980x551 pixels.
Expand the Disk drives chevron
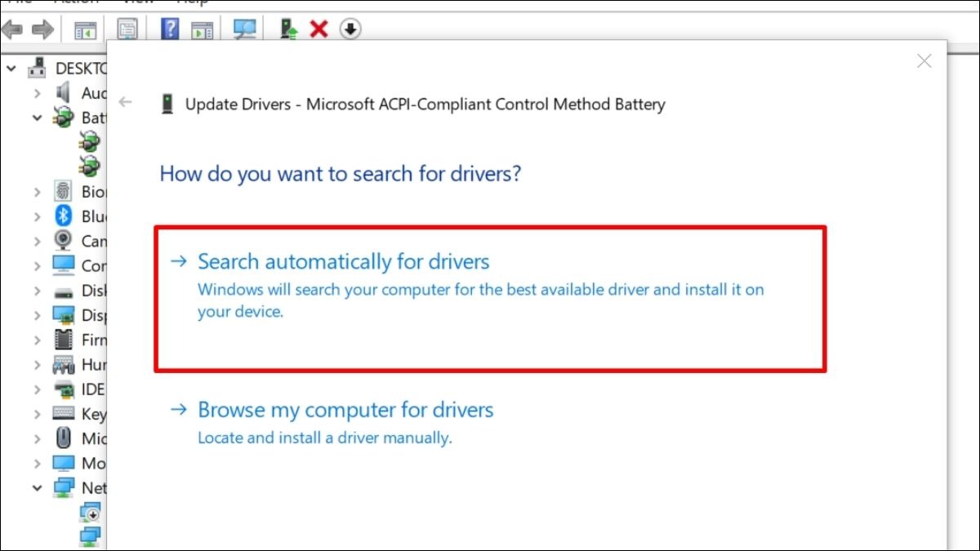(x=38, y=291)
